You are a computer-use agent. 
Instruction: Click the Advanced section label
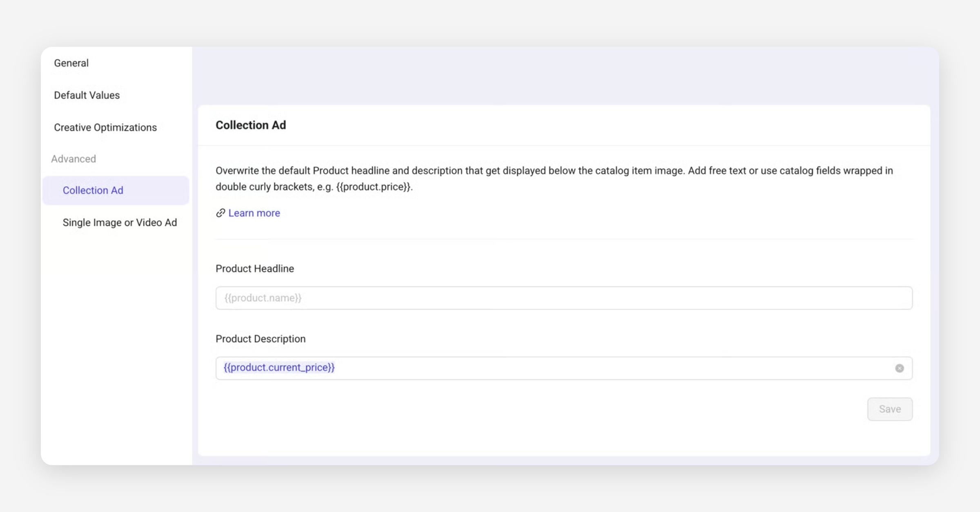tap(73, 159)
